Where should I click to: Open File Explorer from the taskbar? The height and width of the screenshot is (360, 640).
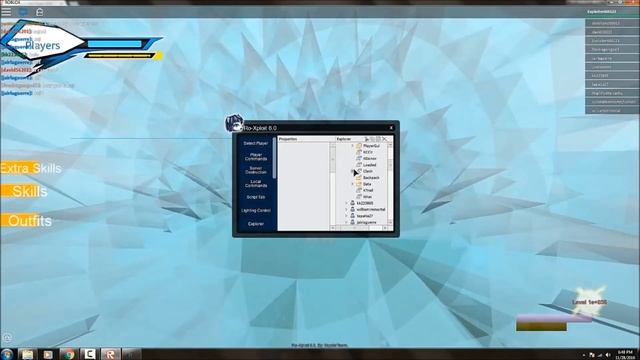[27, 354]
